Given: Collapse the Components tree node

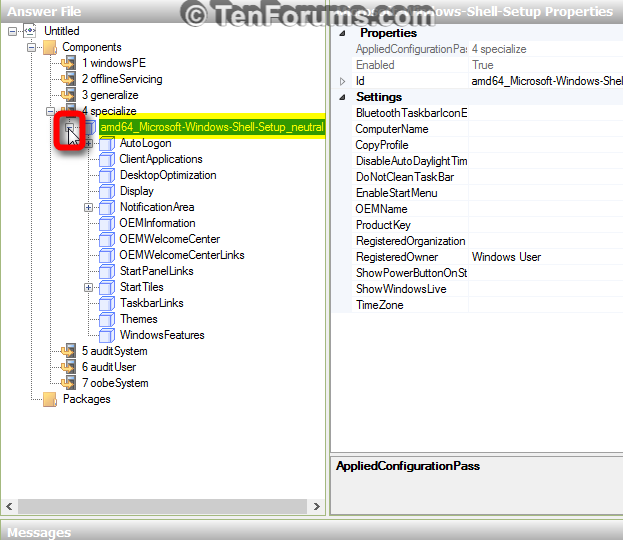Looking at the screenshot, I should pos(31,47).
